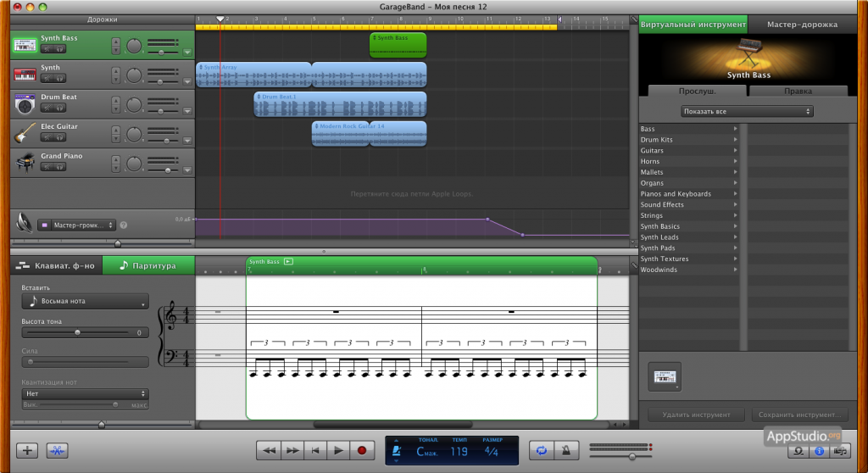Click the Grand Piano track piano icon
868x473 pixels.
tap(25, 163)
